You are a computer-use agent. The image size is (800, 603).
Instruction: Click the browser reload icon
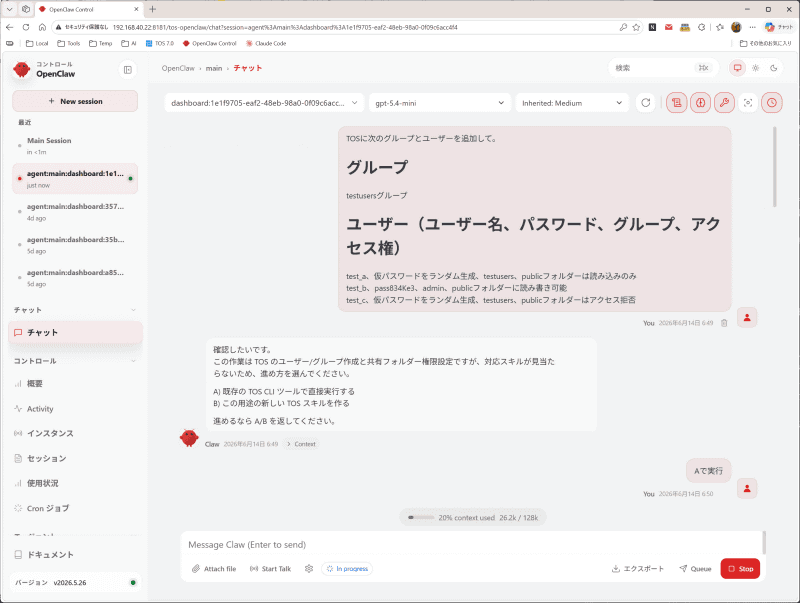[x=26, y=27]
